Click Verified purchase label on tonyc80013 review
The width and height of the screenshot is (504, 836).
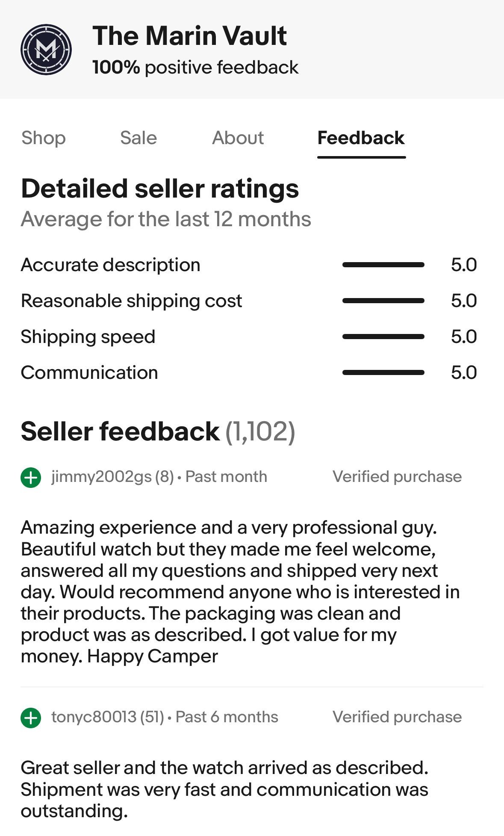(397, 717)
